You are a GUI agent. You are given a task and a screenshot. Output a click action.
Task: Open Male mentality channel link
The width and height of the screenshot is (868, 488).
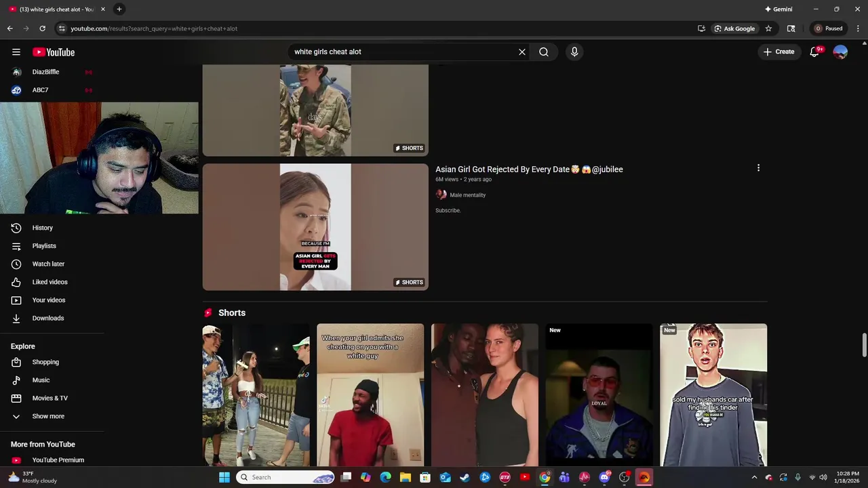pyautogui.click(x=467, y=195)
